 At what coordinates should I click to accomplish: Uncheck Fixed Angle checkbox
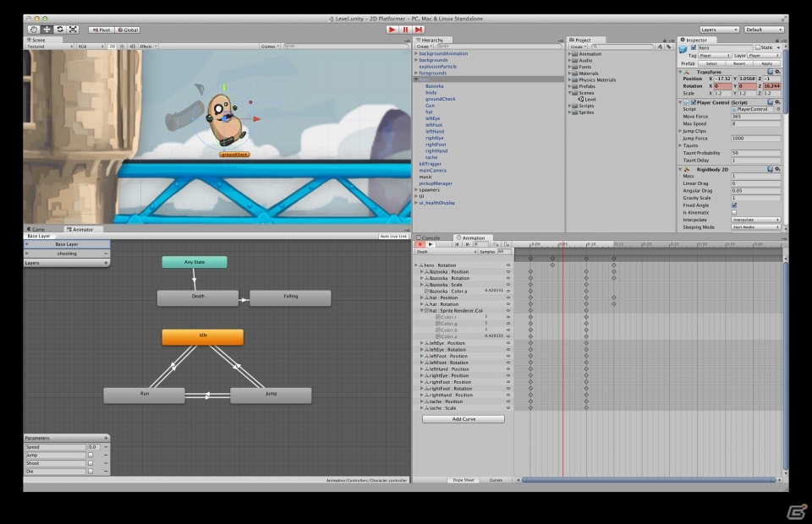(734, 205)
